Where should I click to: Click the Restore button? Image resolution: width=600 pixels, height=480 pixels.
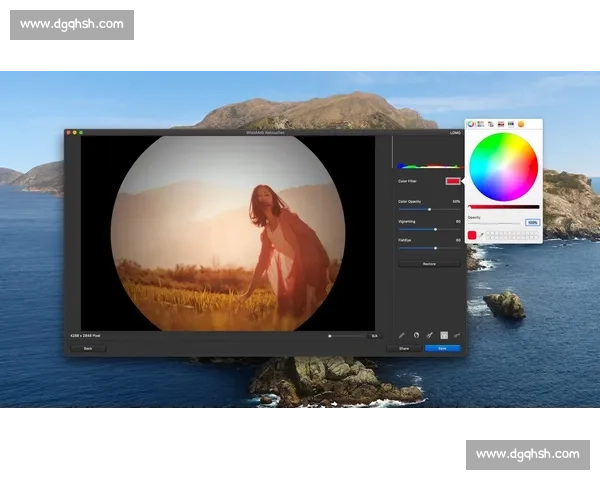(429, 264)
